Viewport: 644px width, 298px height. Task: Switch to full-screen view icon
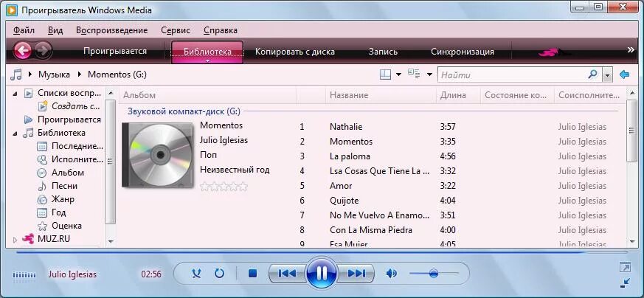(x=625, y=267)
